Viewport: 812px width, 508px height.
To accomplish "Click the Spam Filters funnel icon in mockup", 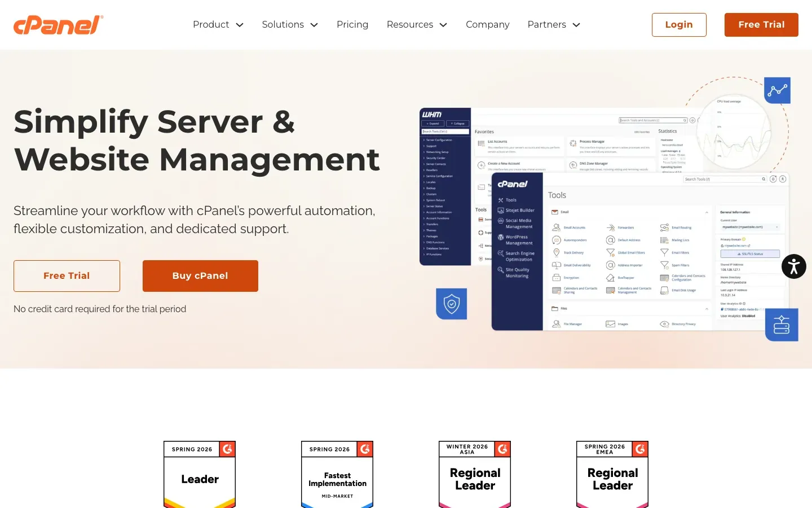I will (664, 265).
